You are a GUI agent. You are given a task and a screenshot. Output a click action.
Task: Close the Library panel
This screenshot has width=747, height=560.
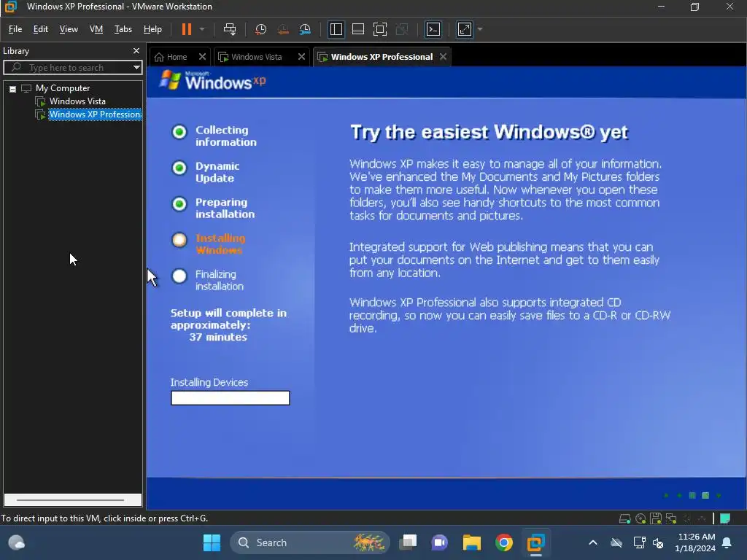136,50
